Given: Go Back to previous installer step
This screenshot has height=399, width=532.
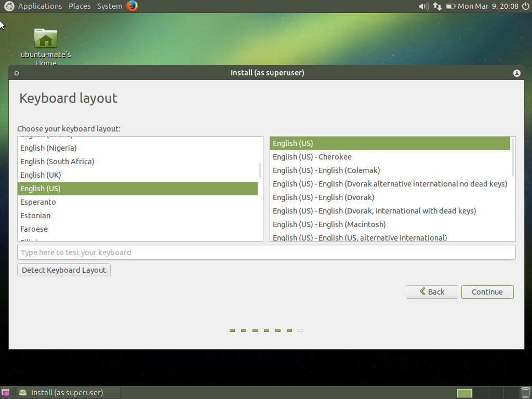Looking at the screenshot, I should [x=432, y=292].
